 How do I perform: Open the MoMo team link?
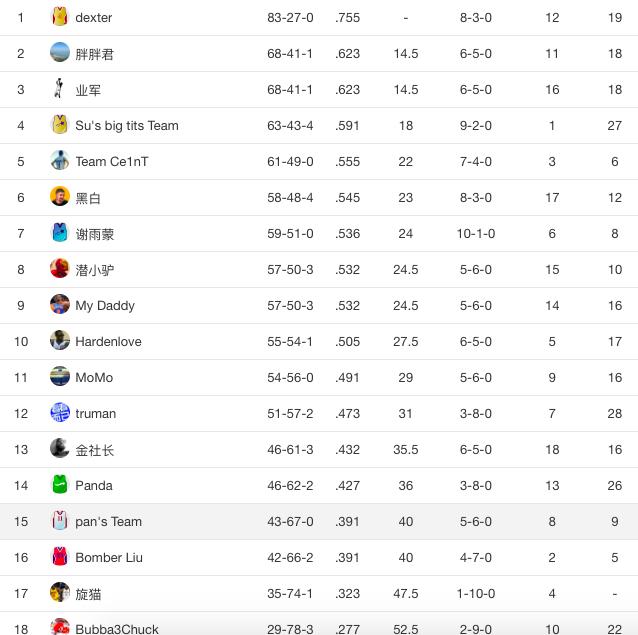click(x=94, y=377)
